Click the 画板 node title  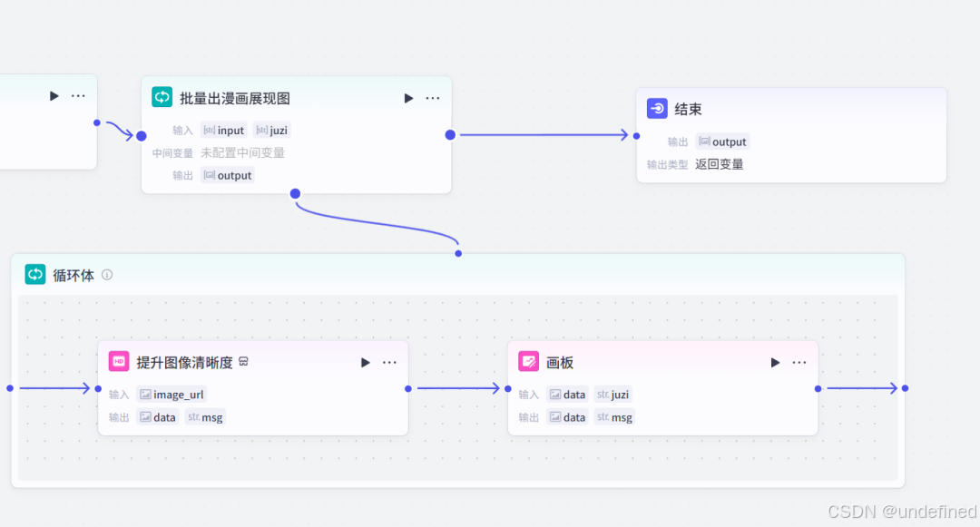click(x=560, y=363)
